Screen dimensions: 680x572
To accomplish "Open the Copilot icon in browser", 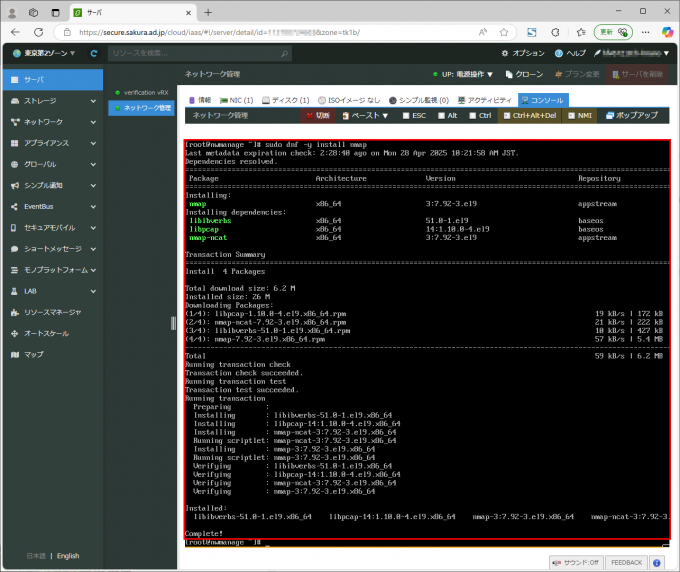I will point(667,32).
